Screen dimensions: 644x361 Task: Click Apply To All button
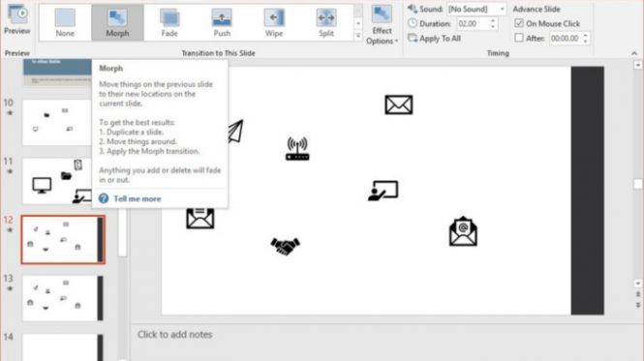(435, 39)
